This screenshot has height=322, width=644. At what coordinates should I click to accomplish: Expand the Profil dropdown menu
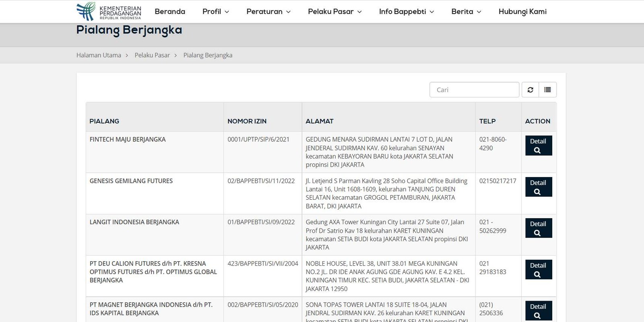(216, 11)
